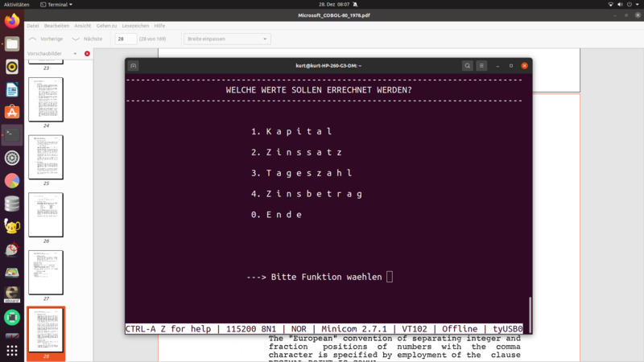Show all applications grid
Image resolution: width=644 pixels, height=362 pixels.
pyautogui.click(x=12, y=351)
